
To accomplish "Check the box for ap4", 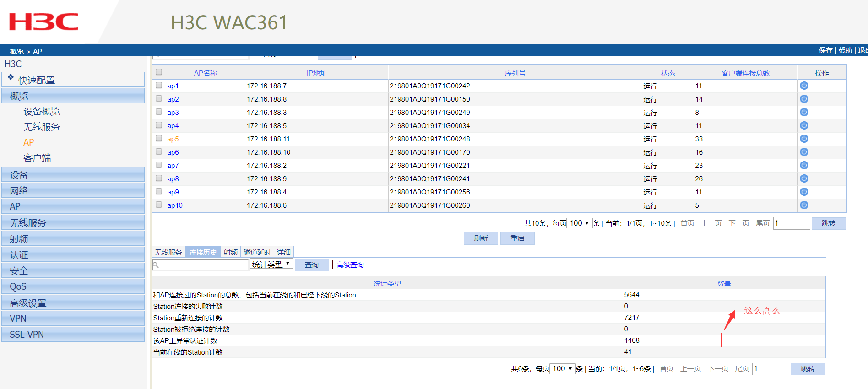I will tap(159, 125).
